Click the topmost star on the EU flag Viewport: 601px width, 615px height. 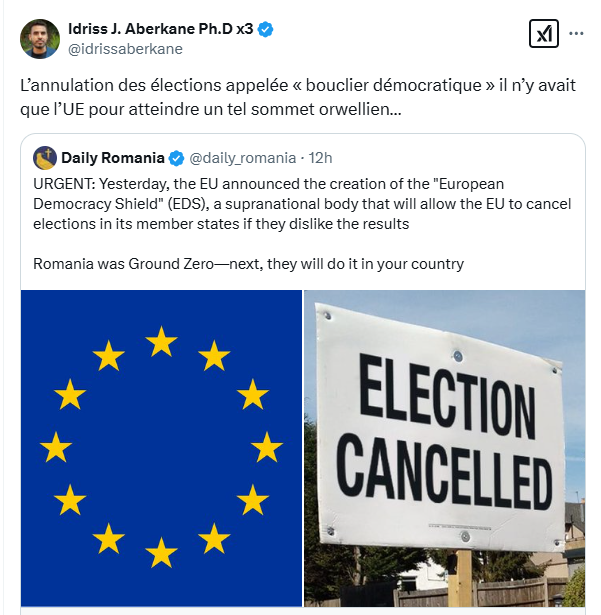click(x=161, y=342)
